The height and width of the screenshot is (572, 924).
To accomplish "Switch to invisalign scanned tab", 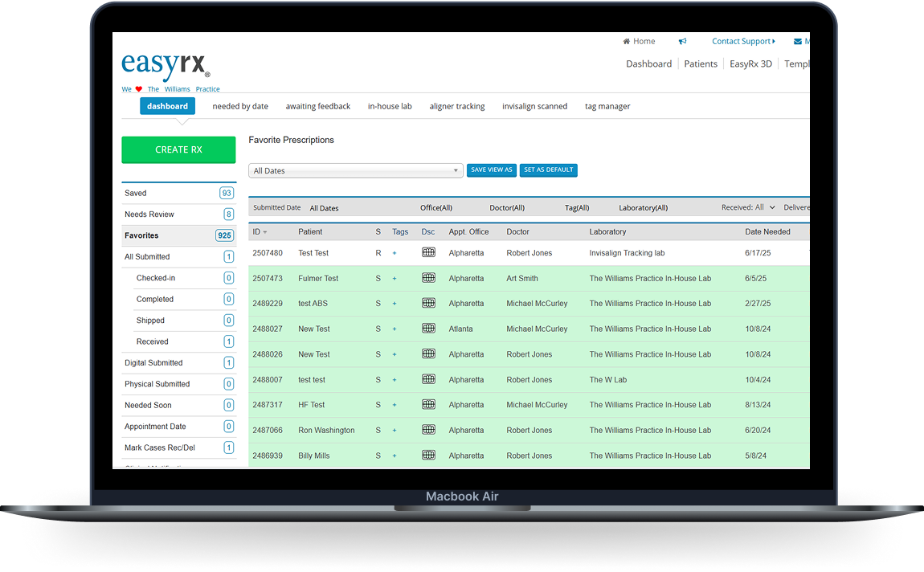I will pyautogui.click(x=534, y=107).
